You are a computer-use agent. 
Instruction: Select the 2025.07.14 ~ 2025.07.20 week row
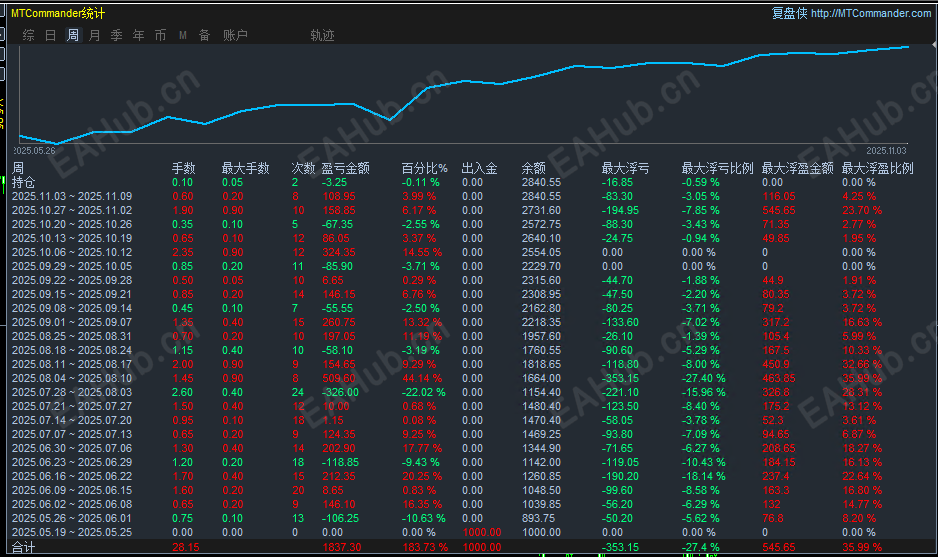point(470,420)
